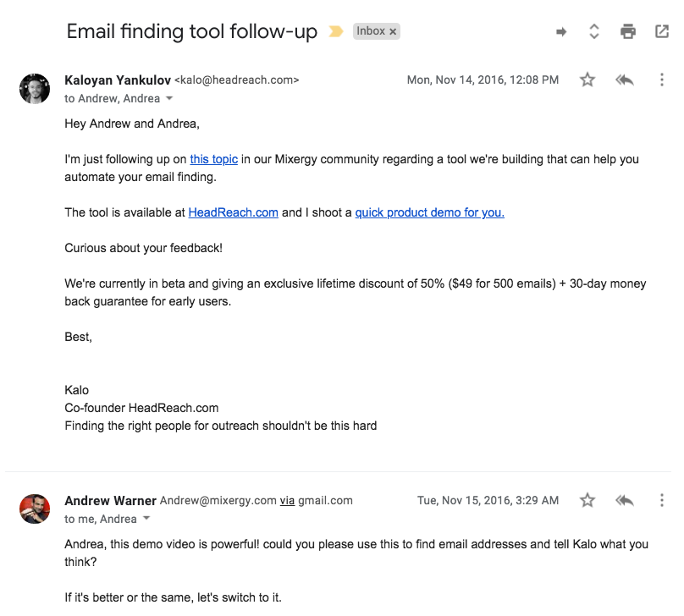The height and width of the screenshot is (616, 684).
Task: Show recipient details under Kaloyan Yankulov
Action: 168,99
